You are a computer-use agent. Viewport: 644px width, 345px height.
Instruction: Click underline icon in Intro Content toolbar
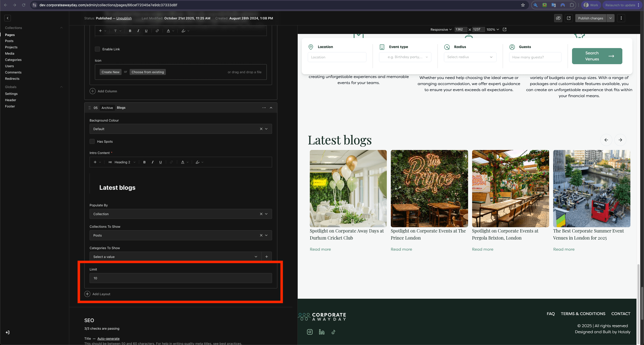tap(161, 162)
